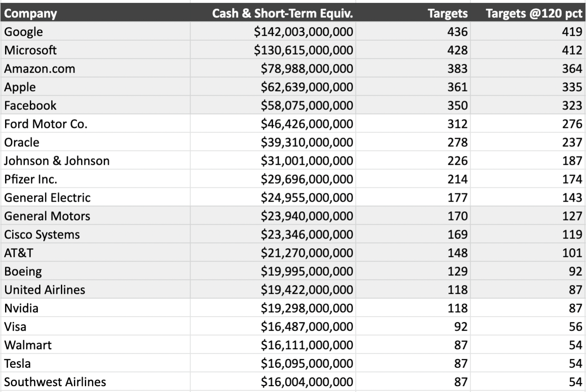This screenshot has height=392, width=586.
Task: Select the Cisco Systems company cell
Action: pos(42,235)
